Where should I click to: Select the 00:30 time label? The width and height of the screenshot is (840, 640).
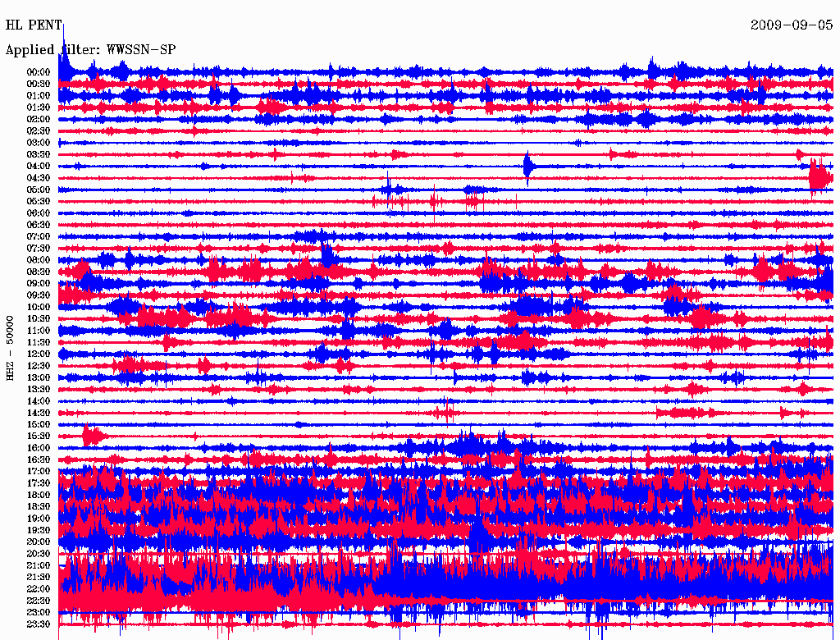click(x=38, y=85)
